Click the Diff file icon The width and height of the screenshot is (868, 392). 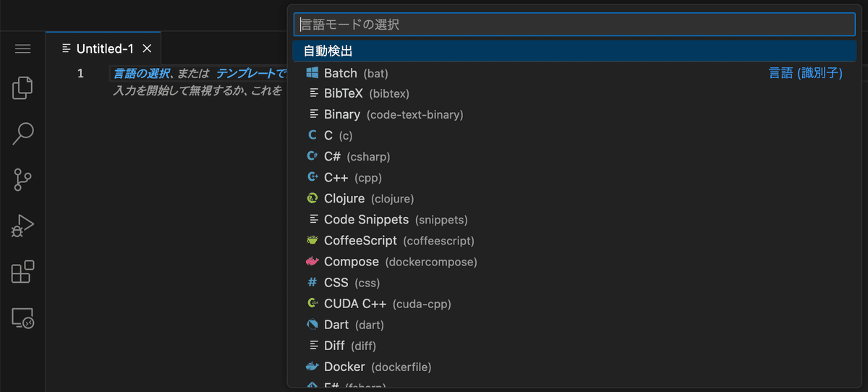pyautogui.click(x=313, y=345)
